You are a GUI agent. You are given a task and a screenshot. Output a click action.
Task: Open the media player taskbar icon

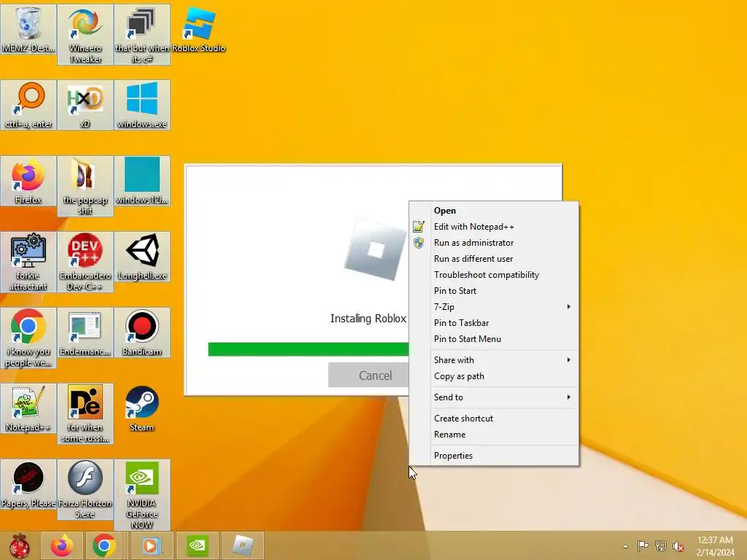[151, 545]
